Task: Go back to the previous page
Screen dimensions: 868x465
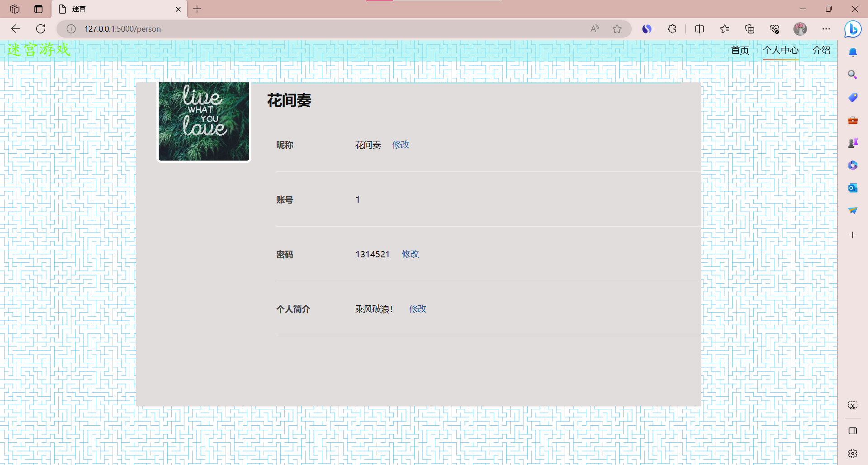Action: tap(16, 29)
